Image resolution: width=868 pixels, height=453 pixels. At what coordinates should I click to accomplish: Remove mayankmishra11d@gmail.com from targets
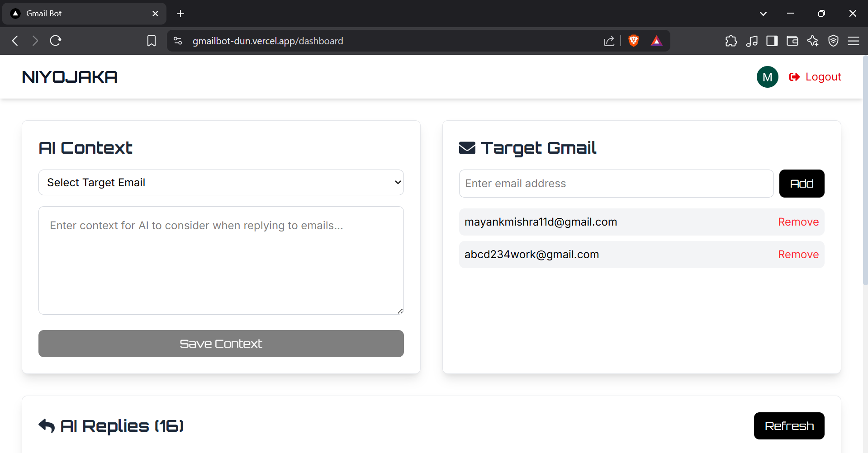(798, 222)
